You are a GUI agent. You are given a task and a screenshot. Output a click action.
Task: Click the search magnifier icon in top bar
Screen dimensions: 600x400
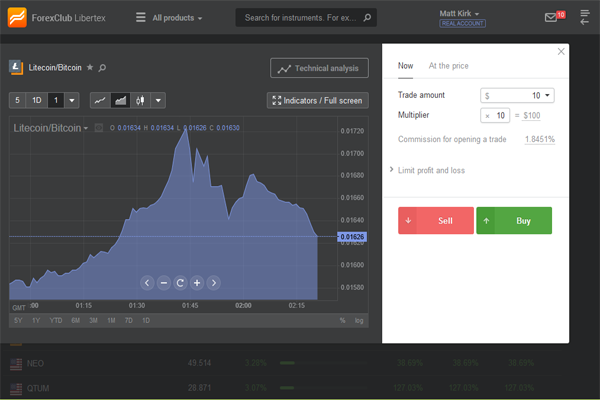(x=367, y=18)
